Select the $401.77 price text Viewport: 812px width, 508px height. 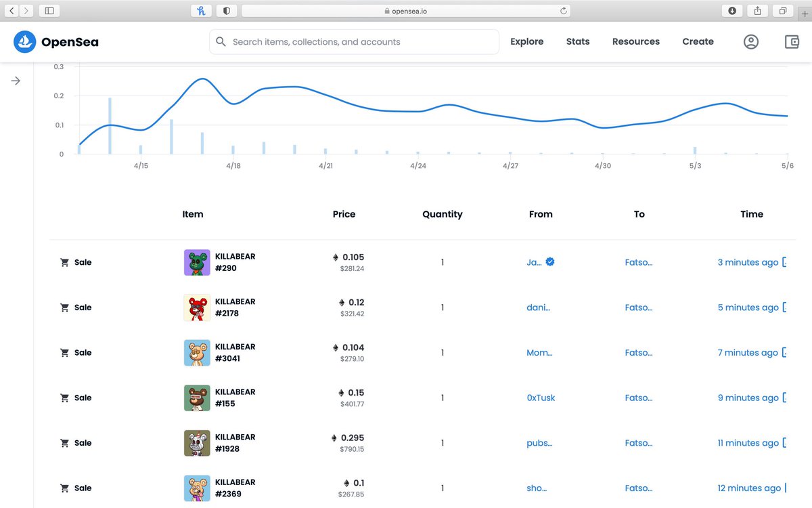point(352,404)
